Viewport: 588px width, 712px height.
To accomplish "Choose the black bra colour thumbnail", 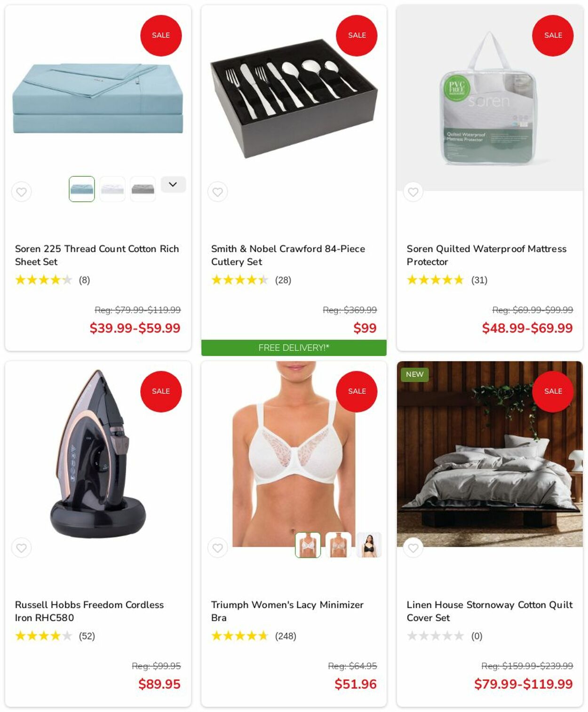I will tap(369, 545).
